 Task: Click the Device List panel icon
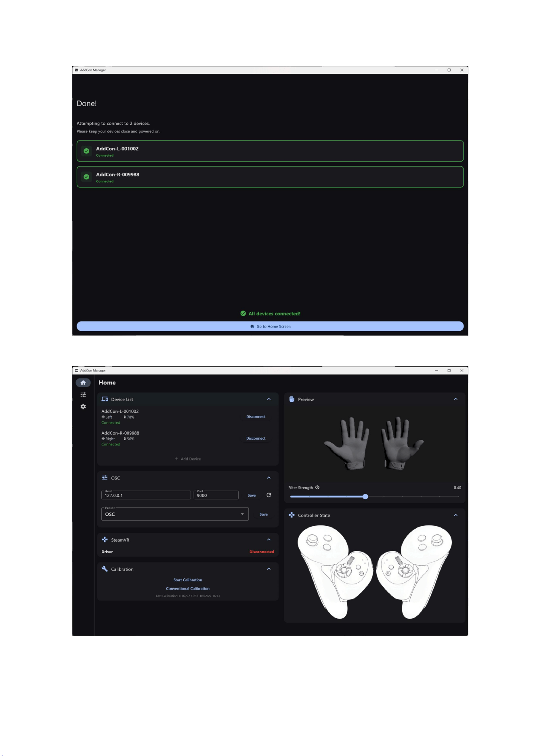[x=105, y=399]
